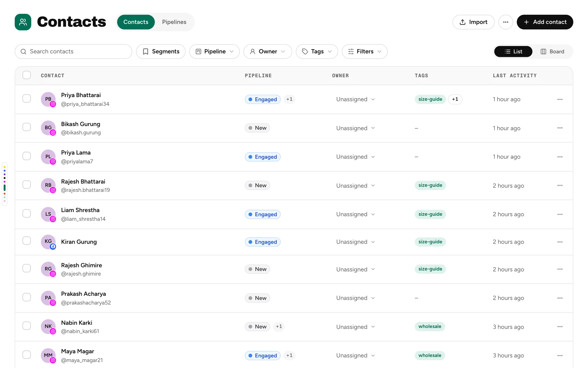The image size is (588, 368).
Task: Switch to the Pipelines tab
Action: 174,22
